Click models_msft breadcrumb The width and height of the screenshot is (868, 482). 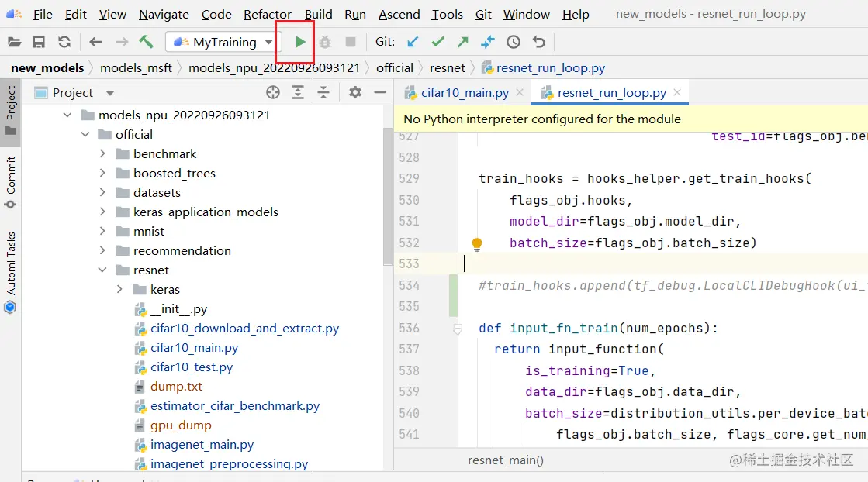tap(137, 68)
